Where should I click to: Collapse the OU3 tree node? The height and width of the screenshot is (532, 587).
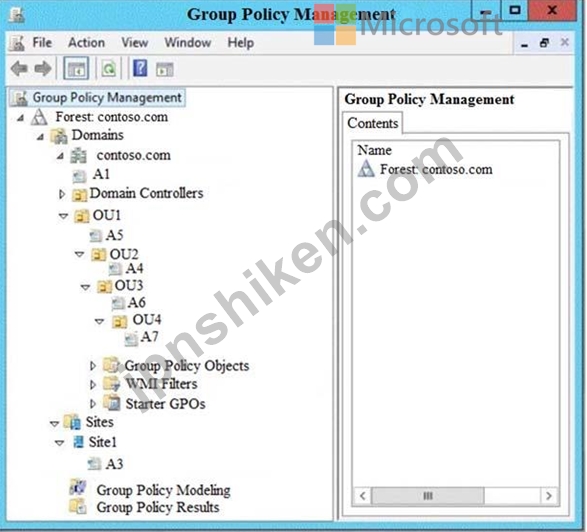[85, 287]
